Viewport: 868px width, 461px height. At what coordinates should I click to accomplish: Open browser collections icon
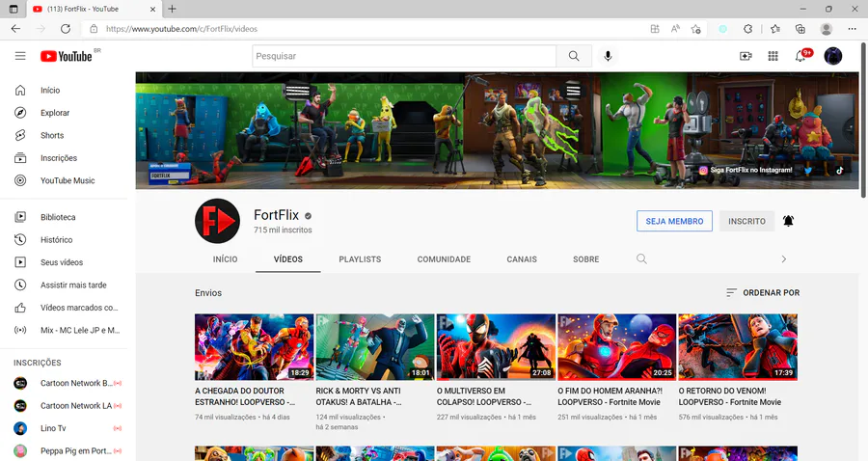coord(800,29)
